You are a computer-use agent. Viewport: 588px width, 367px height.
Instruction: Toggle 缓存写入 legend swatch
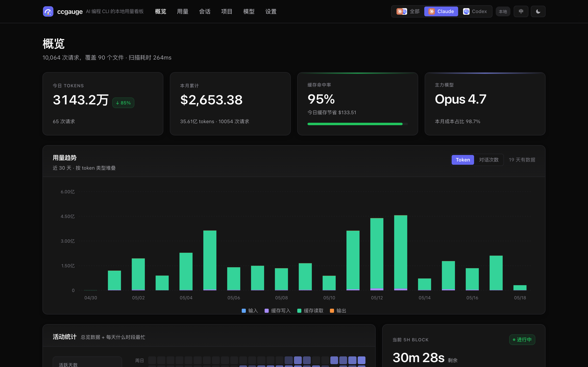pyautogui.click(x=267, y=311)
